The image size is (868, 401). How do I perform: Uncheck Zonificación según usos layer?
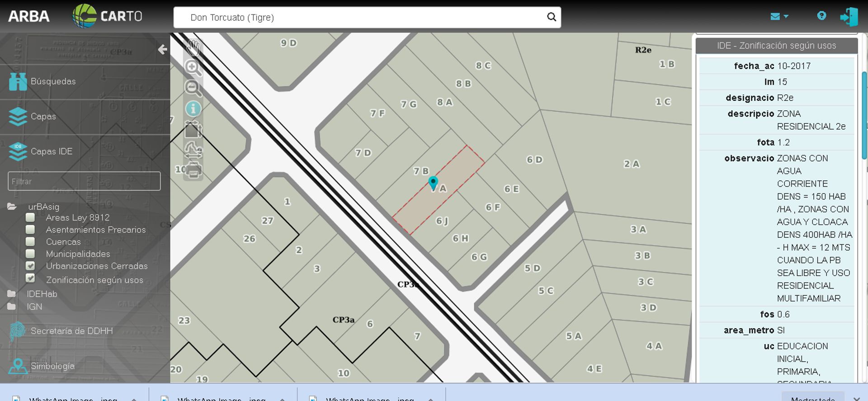[30, 278]
